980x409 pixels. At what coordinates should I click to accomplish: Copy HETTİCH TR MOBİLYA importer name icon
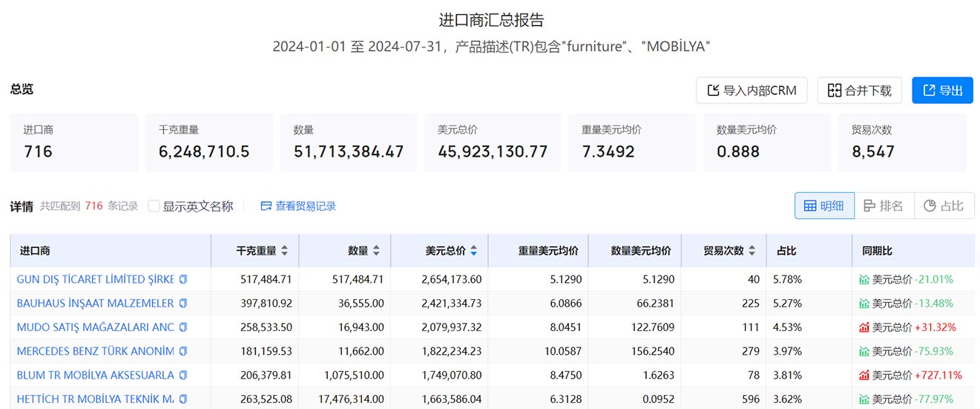click(x=183, y=399)
